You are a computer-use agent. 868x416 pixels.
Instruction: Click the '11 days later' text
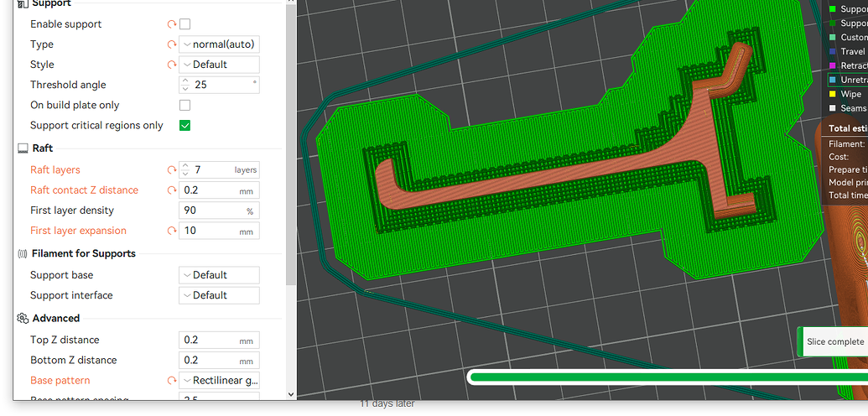point(387,403)
